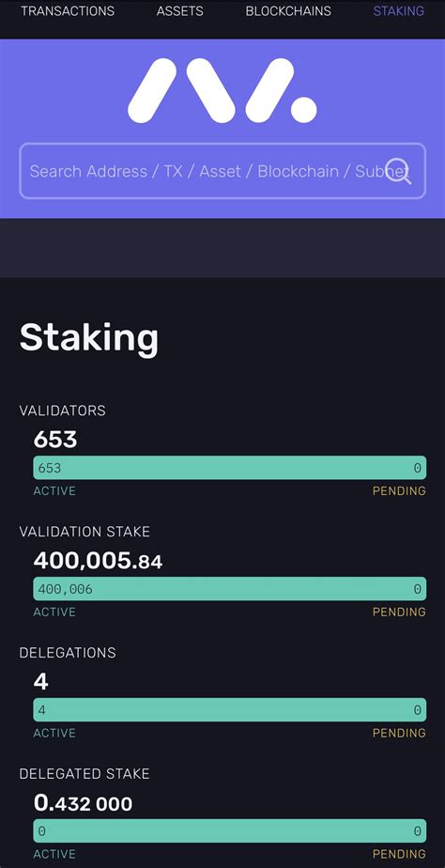Go to the Blockchains tab

click(288, 10)
